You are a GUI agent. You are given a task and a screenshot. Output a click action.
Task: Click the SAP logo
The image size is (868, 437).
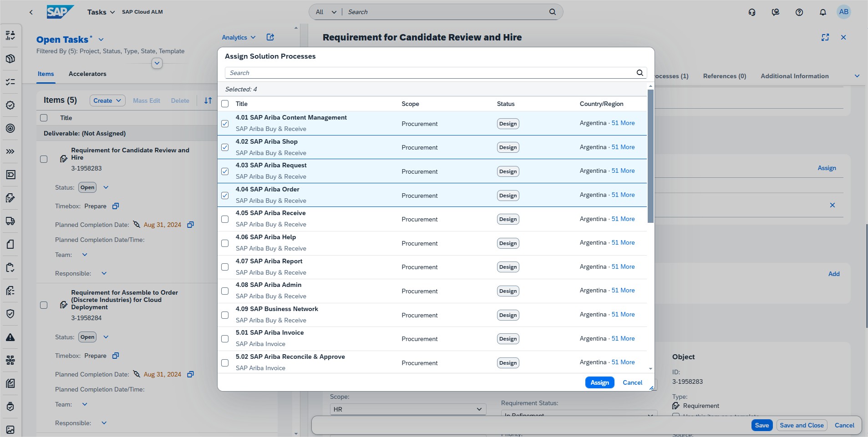pos(60,12)
